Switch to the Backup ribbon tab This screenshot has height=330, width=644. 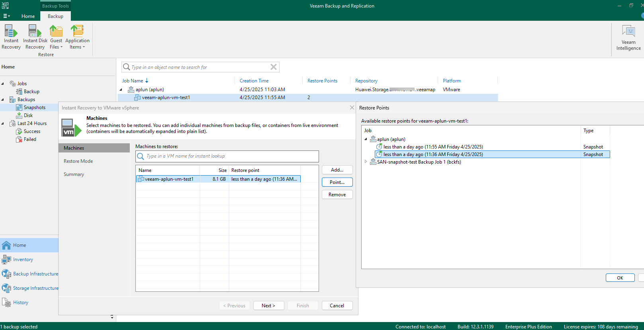coord(55,16)
